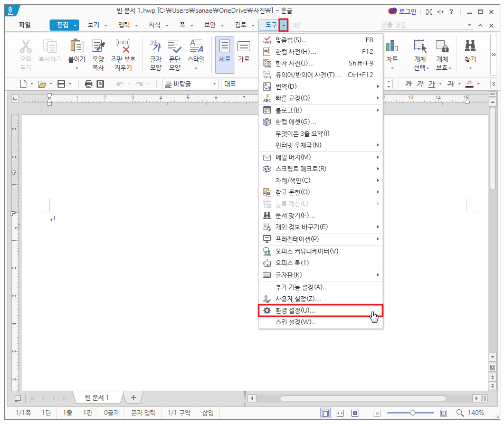
Task: Open 찾기 (Find) using the binoculars icon
Action: pyautogui.click(x=470, y=53)
